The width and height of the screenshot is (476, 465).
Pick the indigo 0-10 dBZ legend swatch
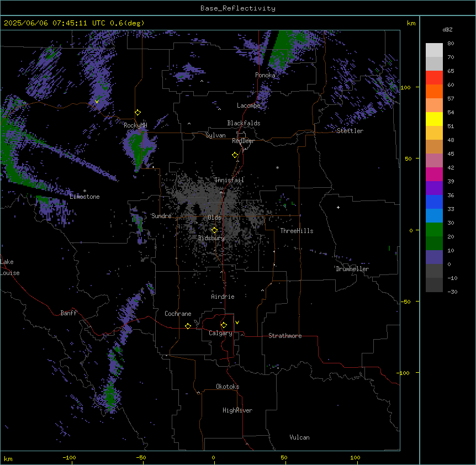click(434, 257)
